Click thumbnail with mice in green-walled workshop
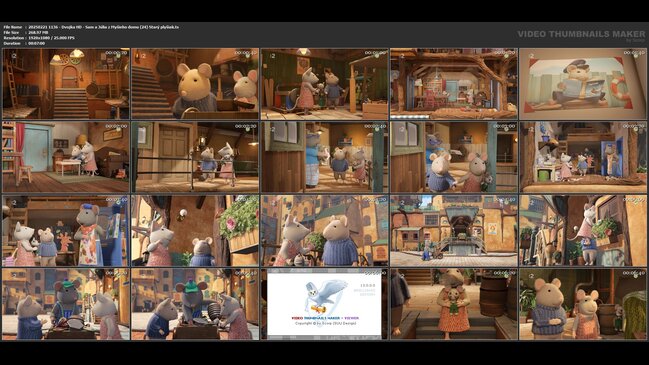 324,84
